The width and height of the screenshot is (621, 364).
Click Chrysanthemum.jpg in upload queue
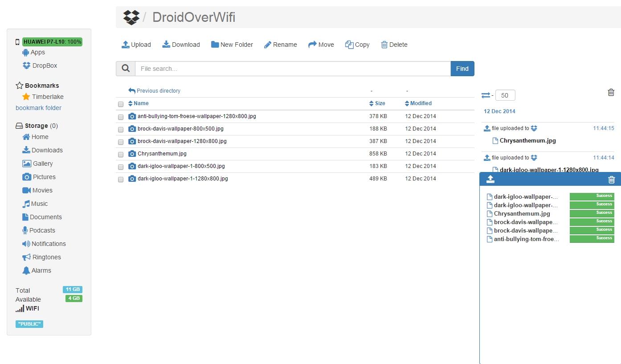tap(522, 213)
